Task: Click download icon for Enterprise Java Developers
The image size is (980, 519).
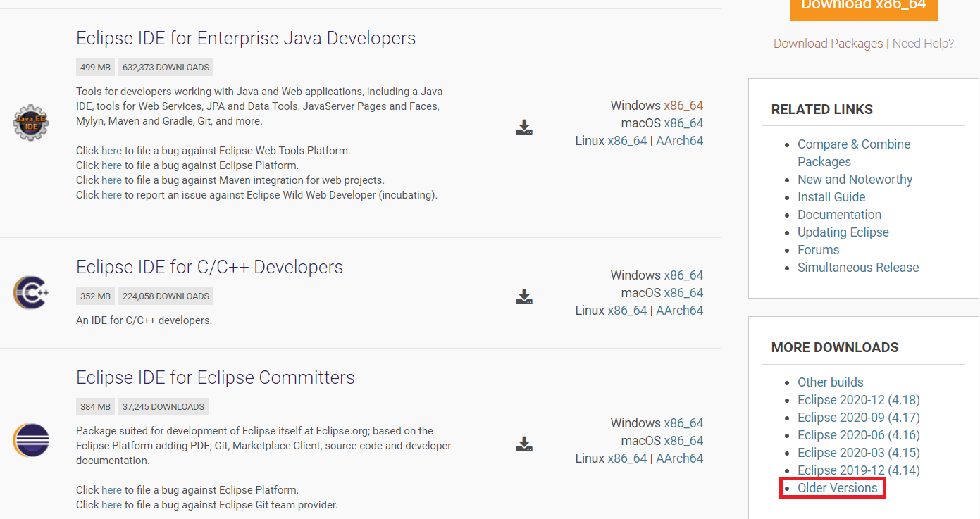Action: click(523, 127)
